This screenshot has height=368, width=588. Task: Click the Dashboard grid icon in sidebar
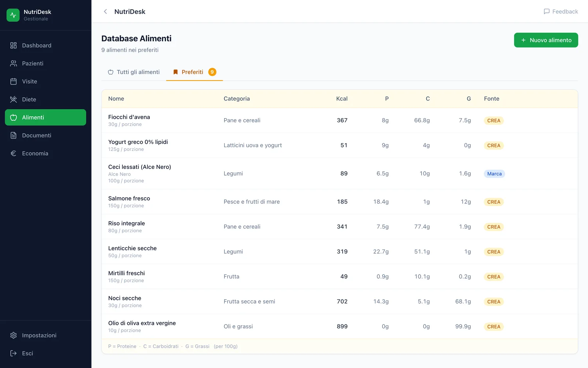pos(14,45)
